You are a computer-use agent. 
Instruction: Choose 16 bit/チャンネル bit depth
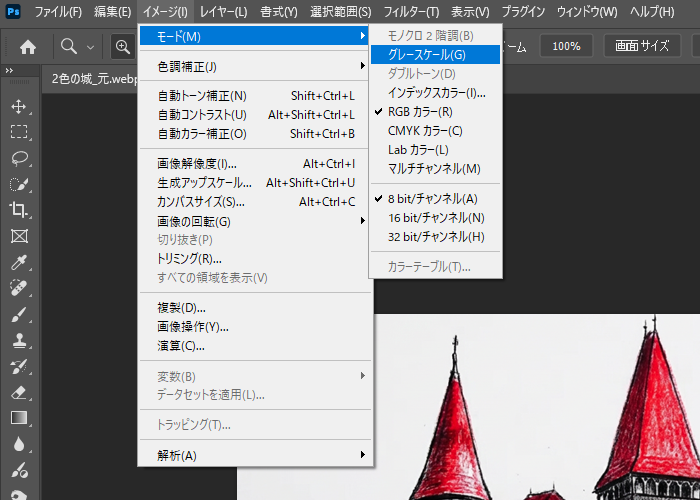(x=436, y=217)
